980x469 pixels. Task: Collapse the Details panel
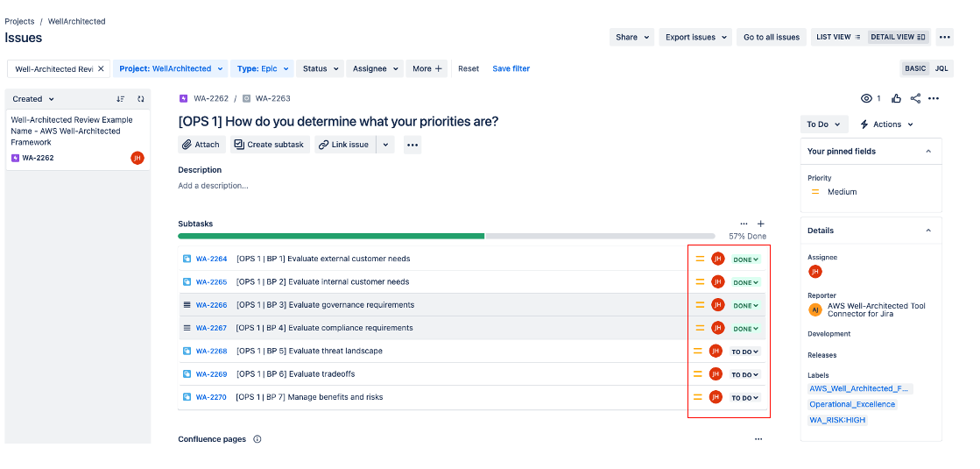[928, 231]
